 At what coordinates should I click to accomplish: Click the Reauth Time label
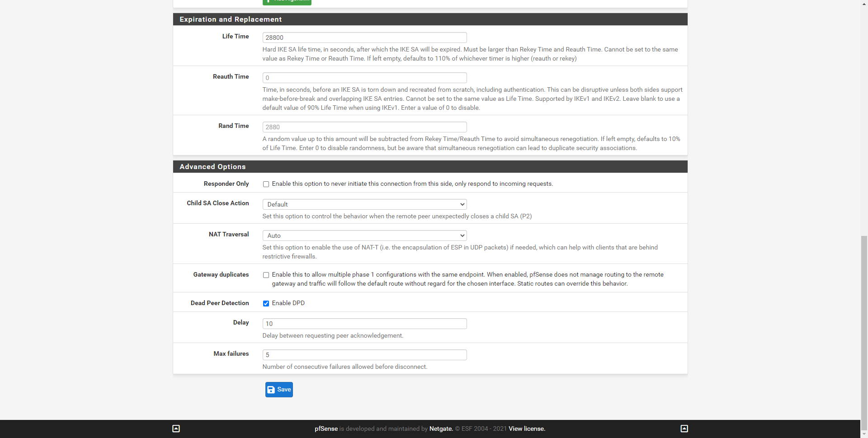(x=231, y=76)
